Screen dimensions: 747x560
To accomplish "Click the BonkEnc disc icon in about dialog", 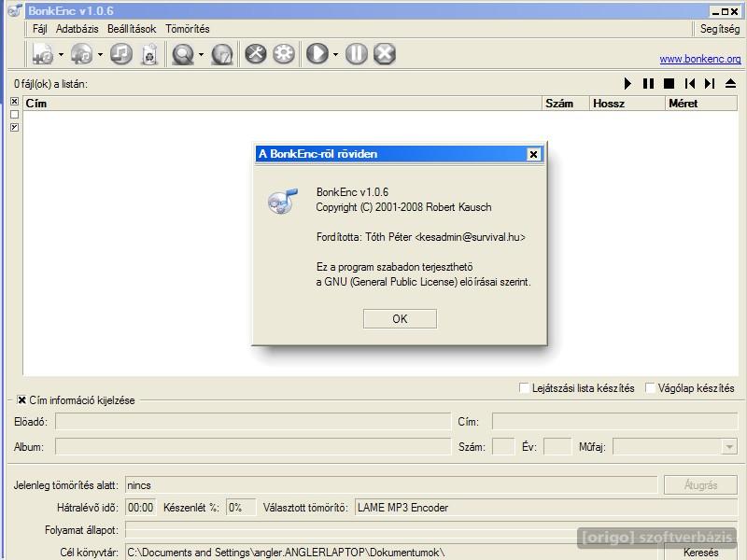I will tap(283, 201).
